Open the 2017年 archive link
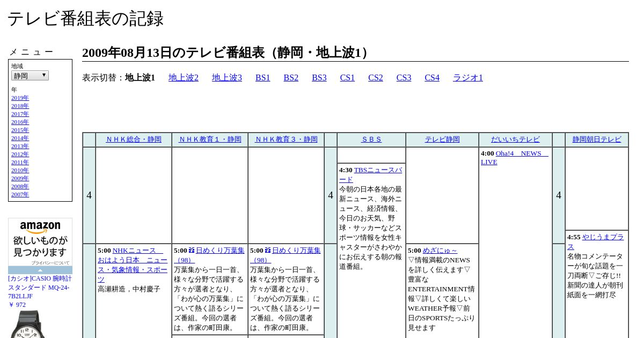The height and width of the screenshot is (338, 644). (20, 114)
